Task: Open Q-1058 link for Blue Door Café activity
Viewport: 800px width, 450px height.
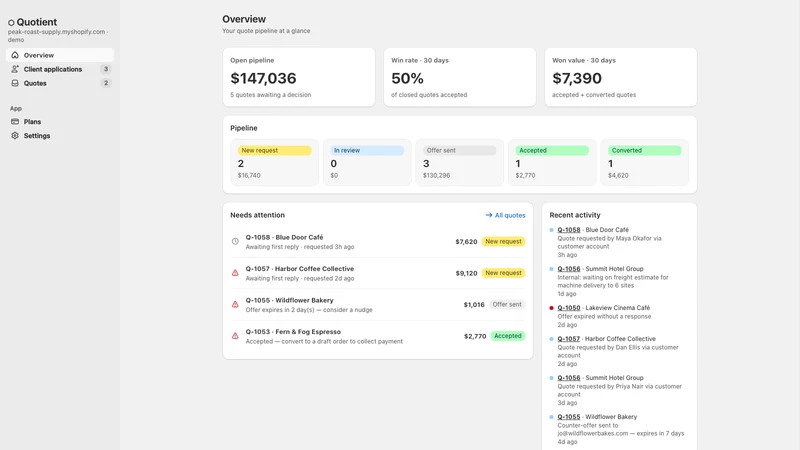Action: pos(568,230)
